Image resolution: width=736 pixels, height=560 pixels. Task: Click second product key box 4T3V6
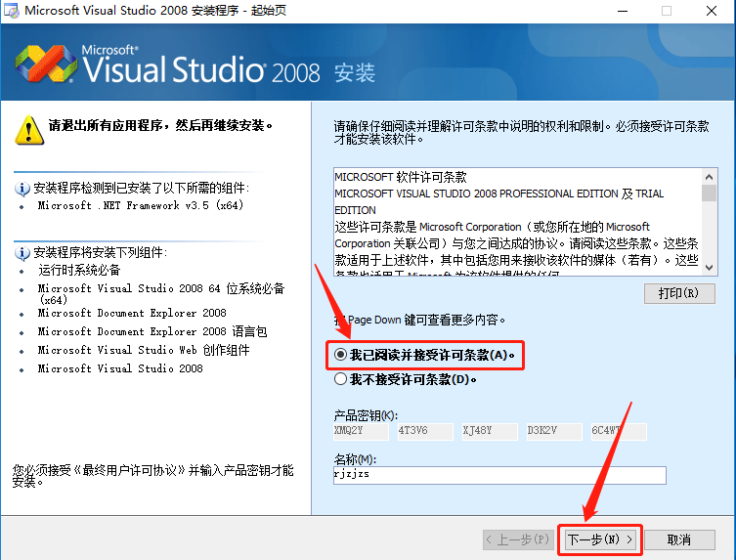point(425,431)
